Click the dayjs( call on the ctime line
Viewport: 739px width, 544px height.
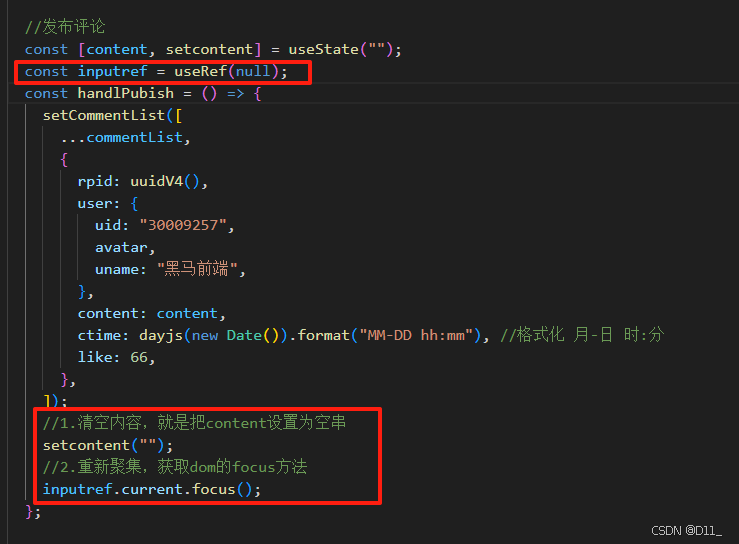164,335
